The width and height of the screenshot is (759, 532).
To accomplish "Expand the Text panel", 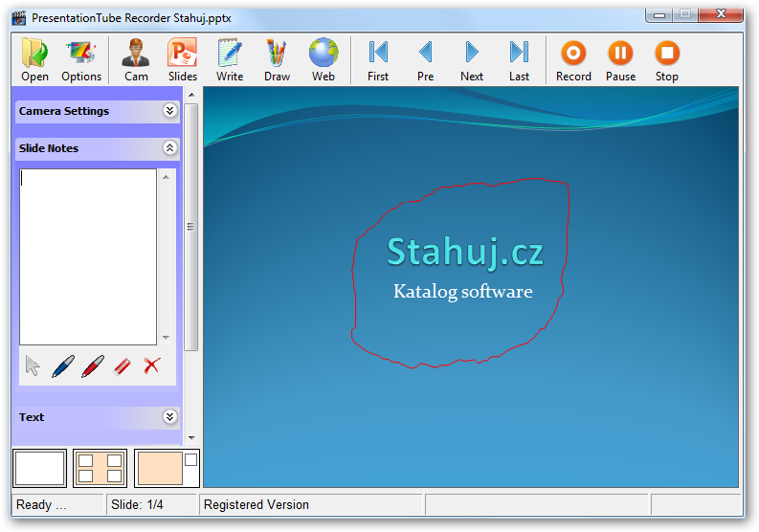I will click(170, 417).
